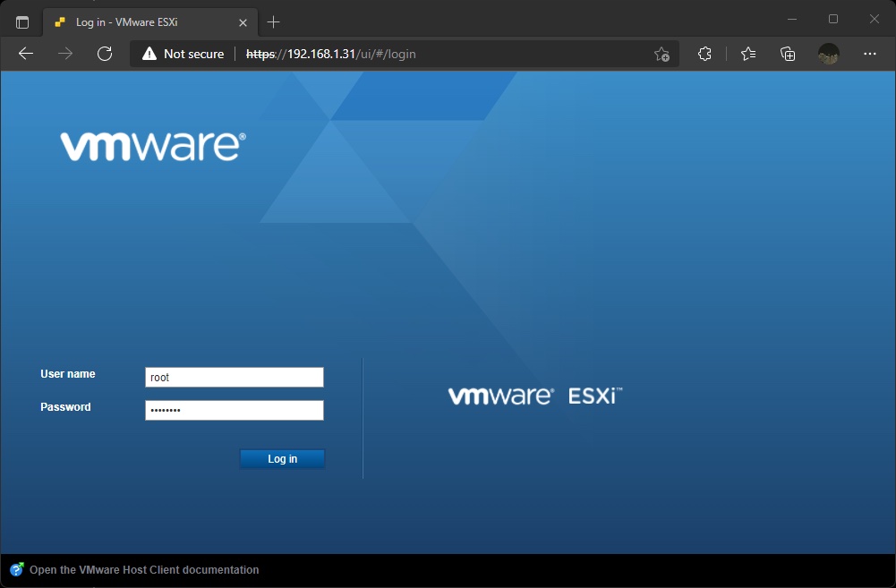Close the browser window
896x588 pixels.
pos(875,20)
